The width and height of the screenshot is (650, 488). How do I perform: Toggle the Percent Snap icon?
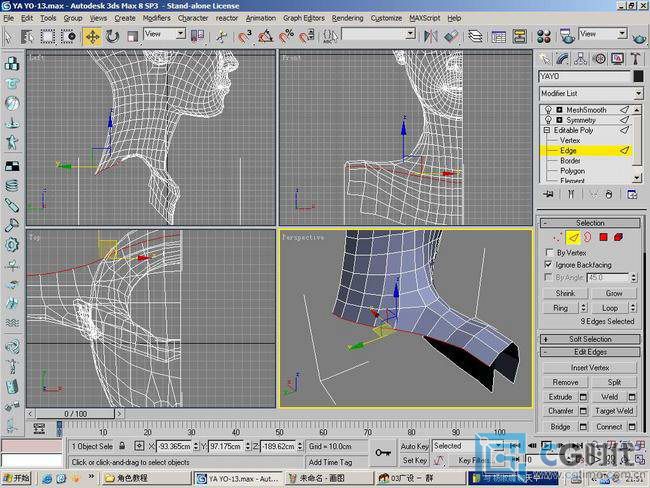coord(286,37)
